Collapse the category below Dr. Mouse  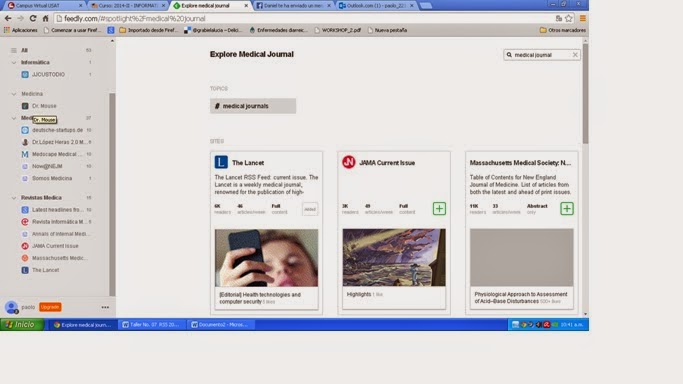(x=14, y=118)
